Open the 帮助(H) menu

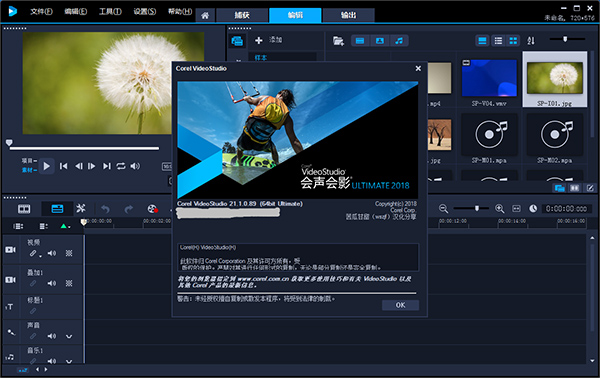pos(180,11)
